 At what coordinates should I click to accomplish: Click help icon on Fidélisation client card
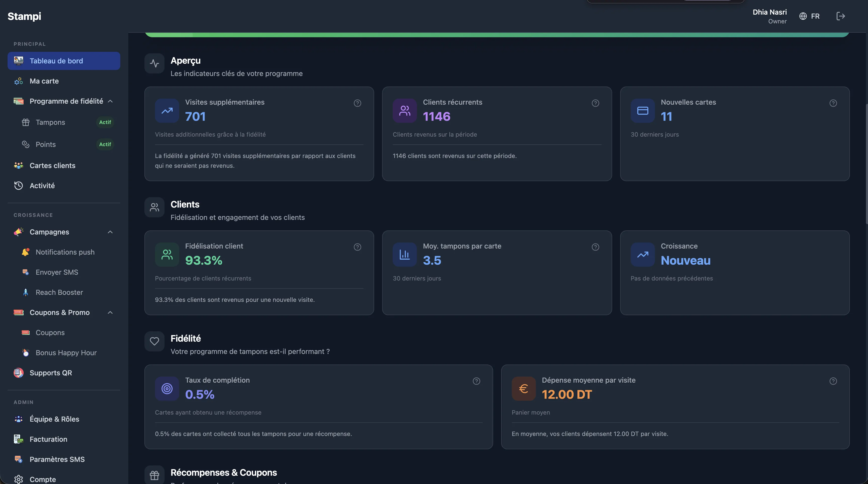point(358,247)
